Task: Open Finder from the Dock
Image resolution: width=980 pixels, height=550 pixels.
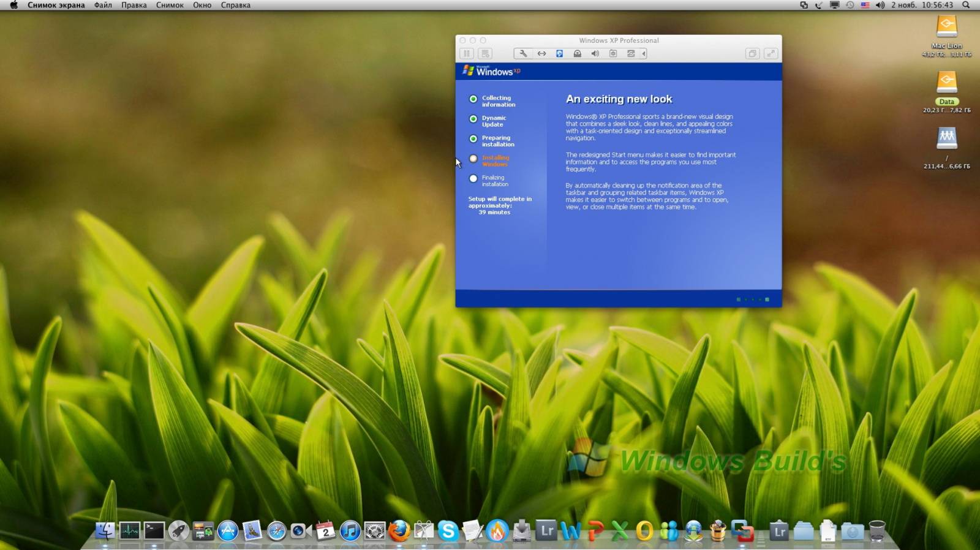Action: 105,530
